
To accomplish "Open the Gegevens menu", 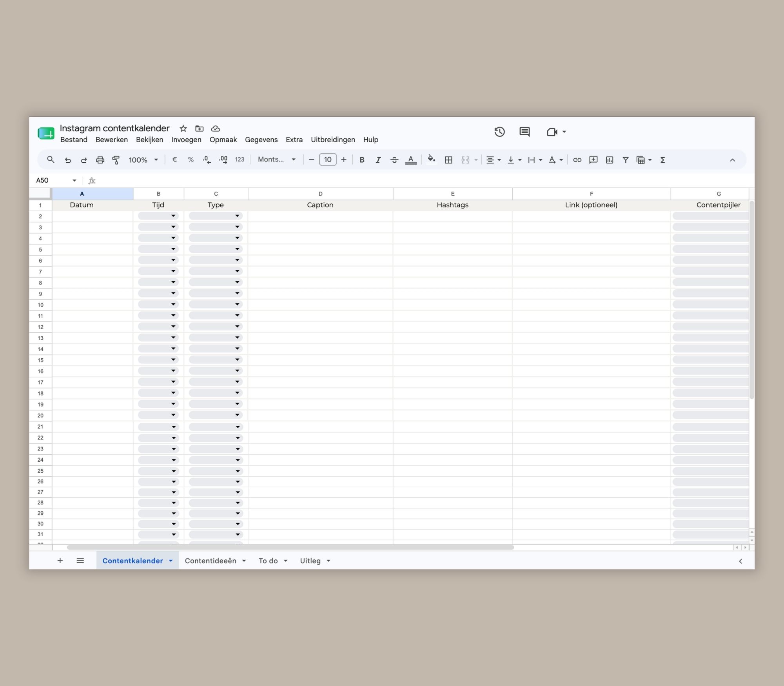I will click(261, 140).
